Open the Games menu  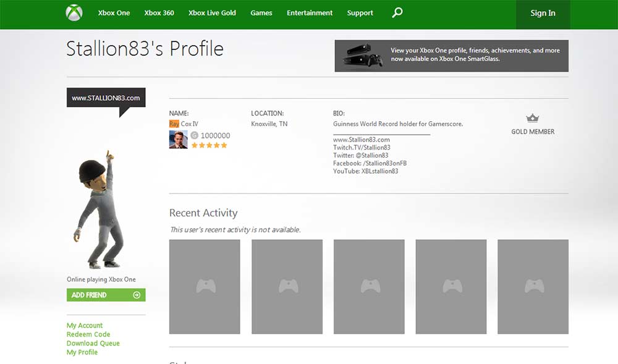pyautogui.click(x=261, y=12)
